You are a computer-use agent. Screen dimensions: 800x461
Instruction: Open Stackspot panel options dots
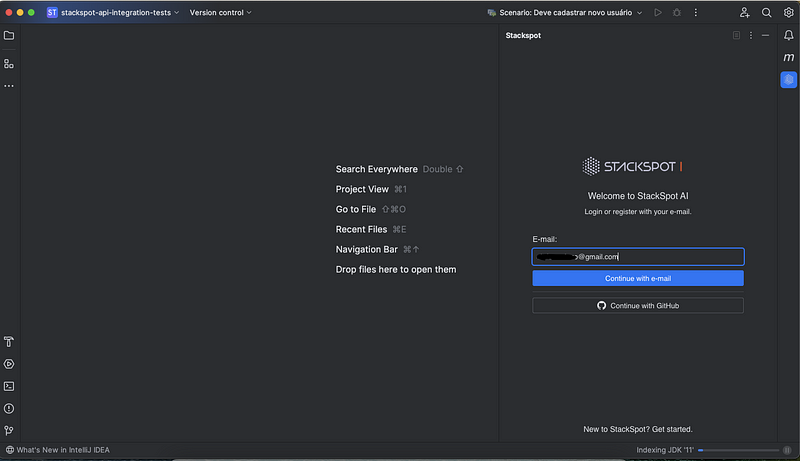tap(751, 35)
